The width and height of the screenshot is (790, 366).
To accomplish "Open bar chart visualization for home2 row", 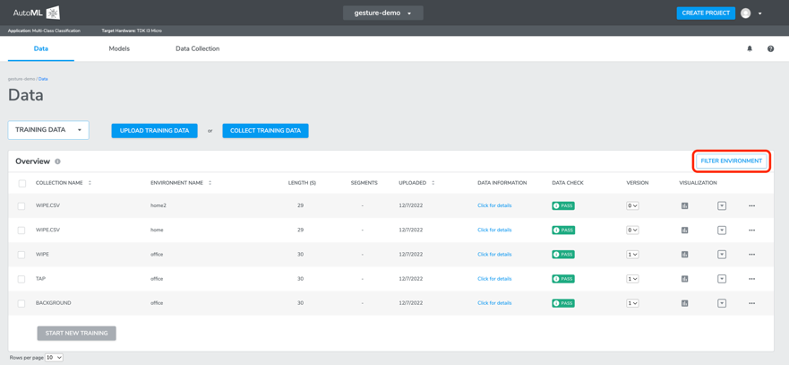I will point(685,206).
